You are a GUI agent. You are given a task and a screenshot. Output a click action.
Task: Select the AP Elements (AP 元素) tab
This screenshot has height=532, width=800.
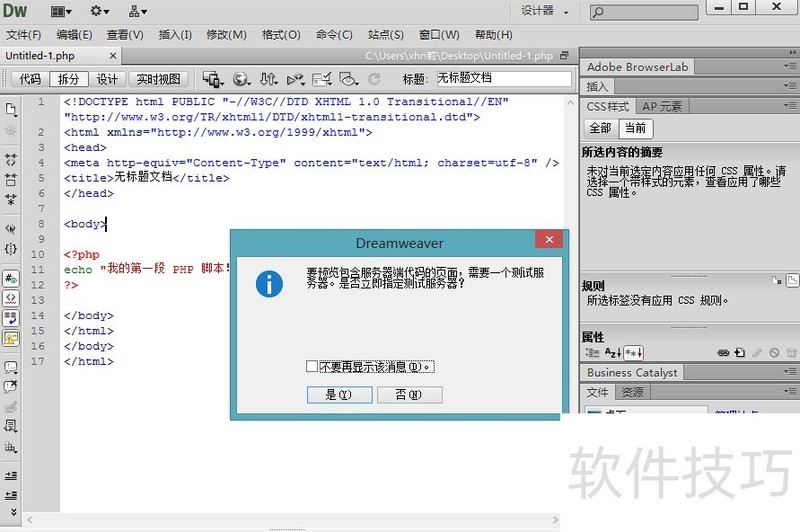point(662,106)
